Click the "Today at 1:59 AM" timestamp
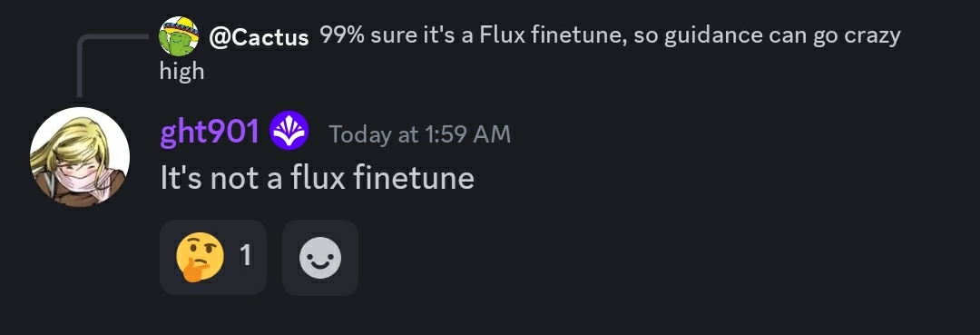This screenshot has height=335, width=980. click(x=420, y=134)
